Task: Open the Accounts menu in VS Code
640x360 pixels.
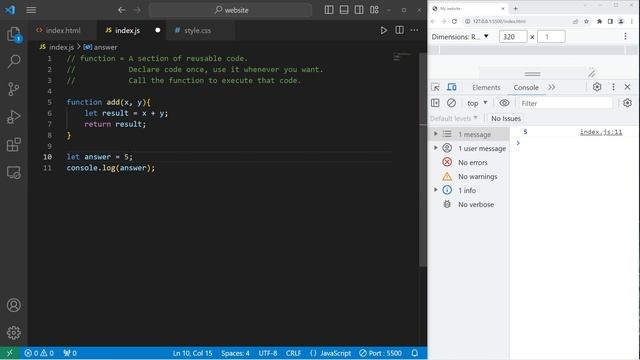Action: (13, 305)
